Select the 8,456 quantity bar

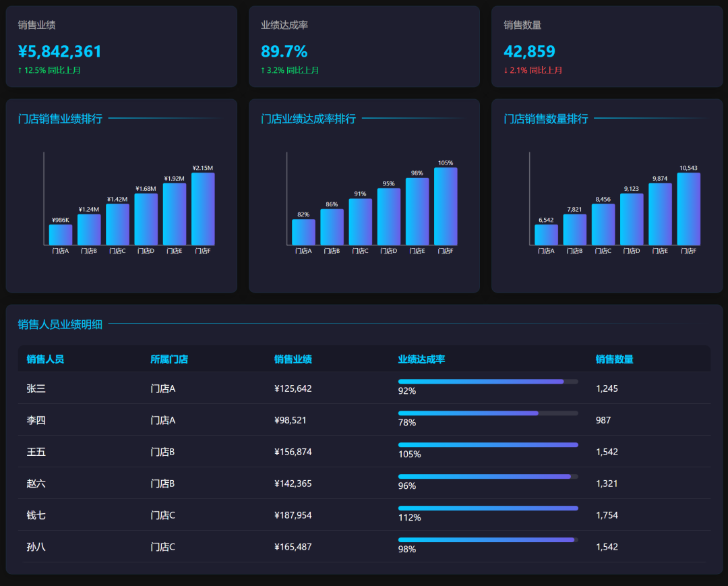[x=603, y=225]
